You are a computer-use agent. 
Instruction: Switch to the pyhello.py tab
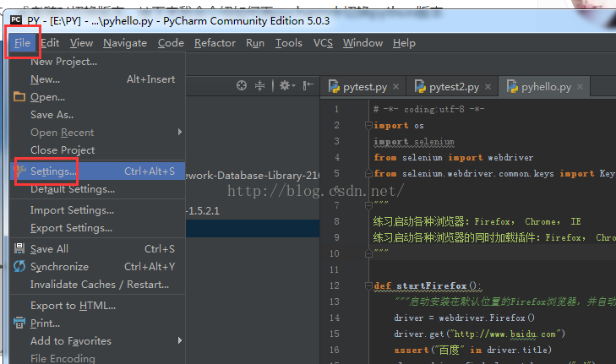(546, 87)
